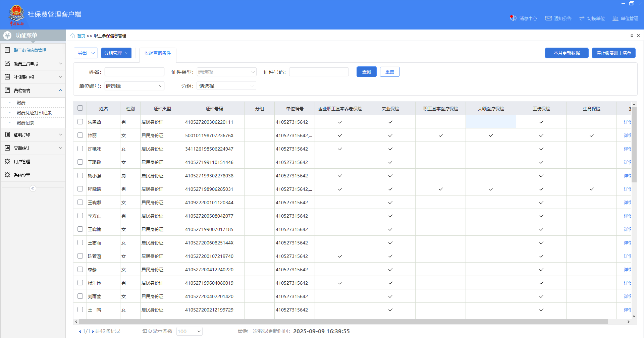
Task: Tick the select-all checkbox in table header
Action: [80, 108]
